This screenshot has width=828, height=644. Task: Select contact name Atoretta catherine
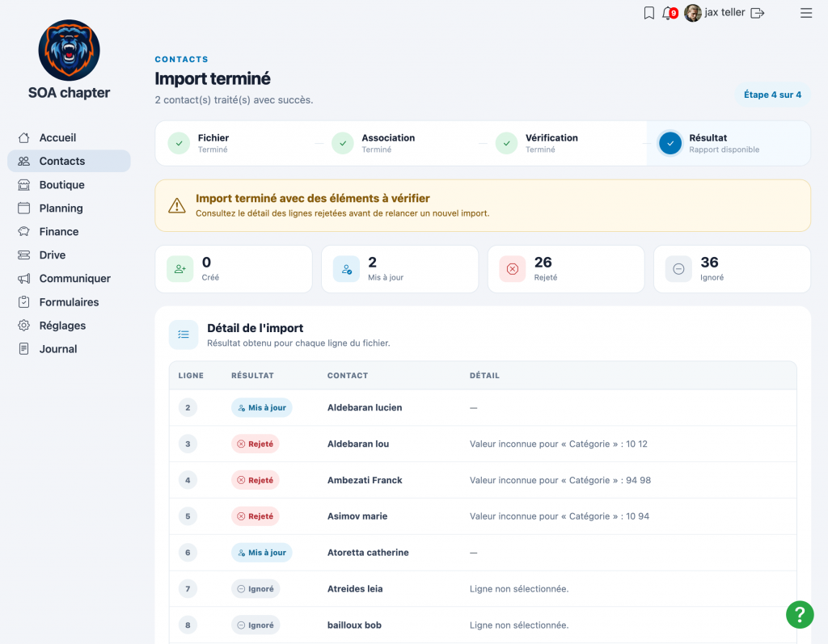click(x=368, y=553)
